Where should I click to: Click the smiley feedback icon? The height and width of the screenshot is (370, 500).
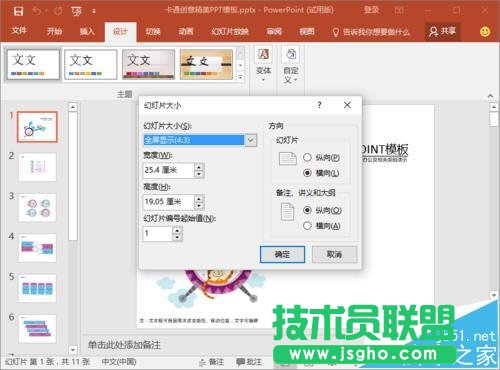coord(485,32)
